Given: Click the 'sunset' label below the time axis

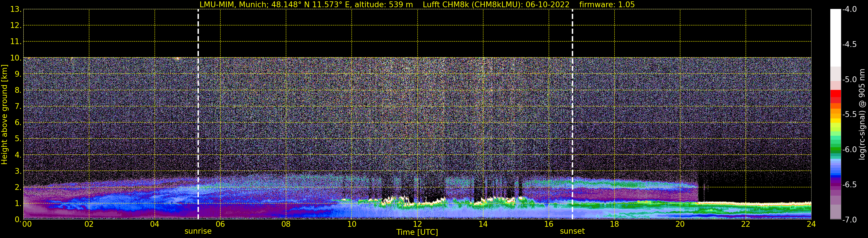Looking at the screenshot, I should [x=572, y=231].
